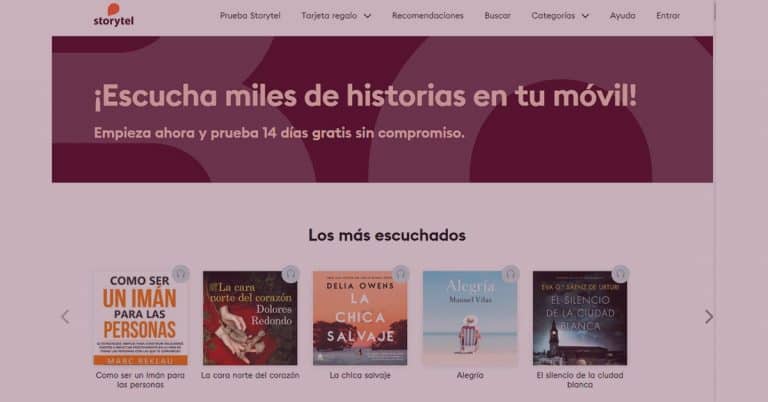768x402 pixels.
Task: Expand the Categorías dropdown
Action: [x=560, y=16]
